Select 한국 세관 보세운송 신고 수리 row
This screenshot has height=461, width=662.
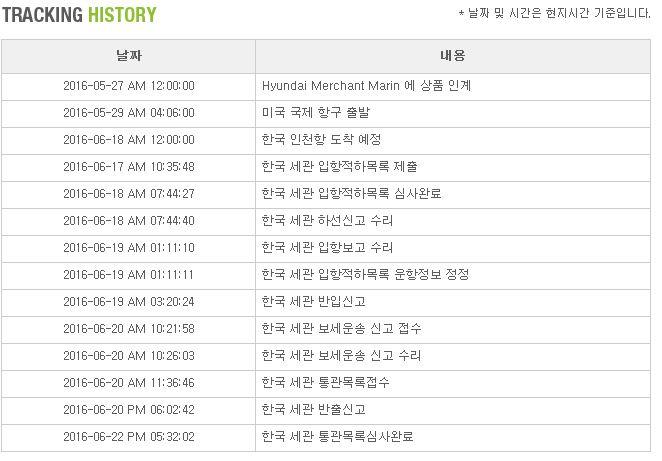341,356
